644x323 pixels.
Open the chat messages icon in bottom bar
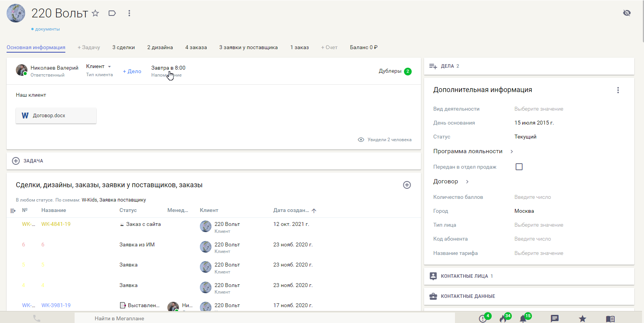(555, 318)
